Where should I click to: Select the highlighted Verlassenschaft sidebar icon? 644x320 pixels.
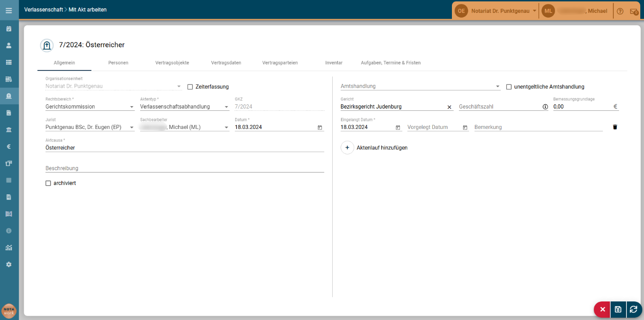[9, 96]
